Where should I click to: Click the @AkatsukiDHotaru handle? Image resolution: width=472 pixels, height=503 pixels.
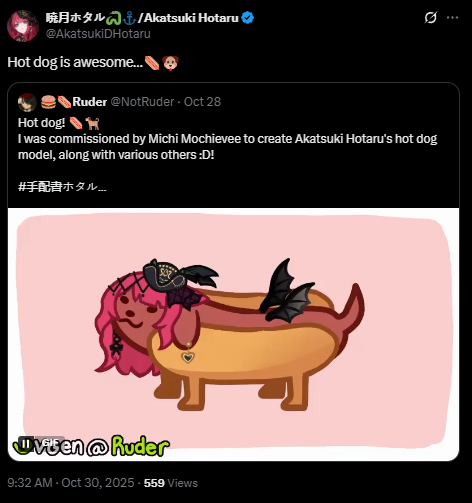click(98, 34)
